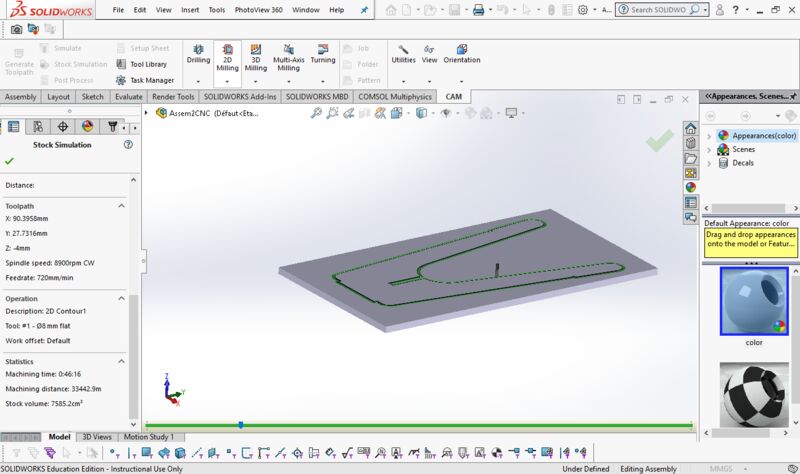Image resolution: width=800 pixels, height=474 pixels.
Task: Click the large green confirm checkmark in viewport
Action: pyautogui.click(x=660, y=140)
